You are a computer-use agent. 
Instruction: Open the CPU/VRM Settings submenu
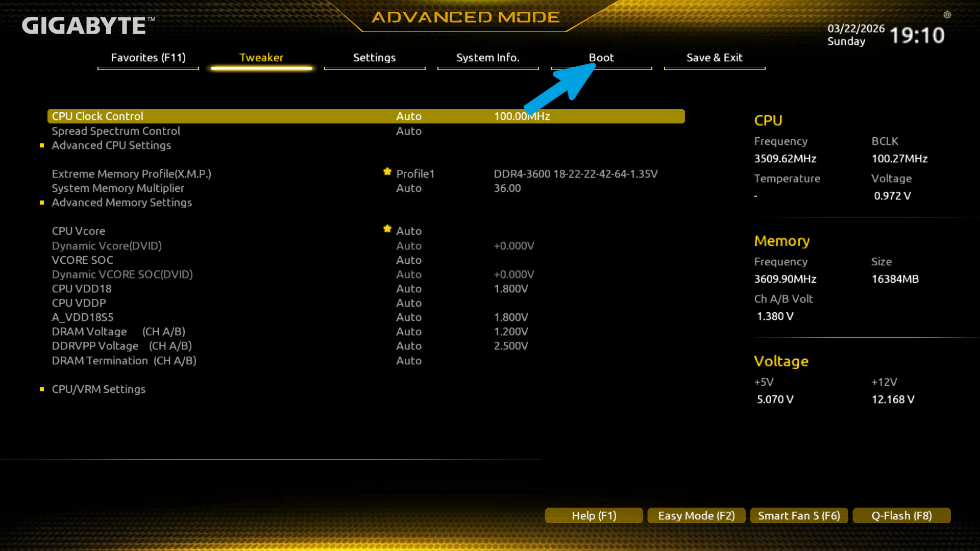(99, 389)
